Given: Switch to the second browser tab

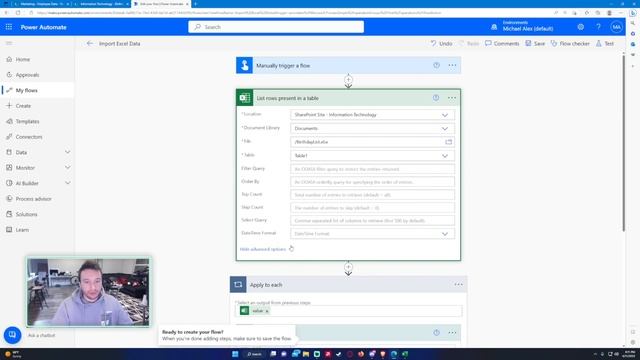Looking at the screenshot, I should click(x=101, y=4).
